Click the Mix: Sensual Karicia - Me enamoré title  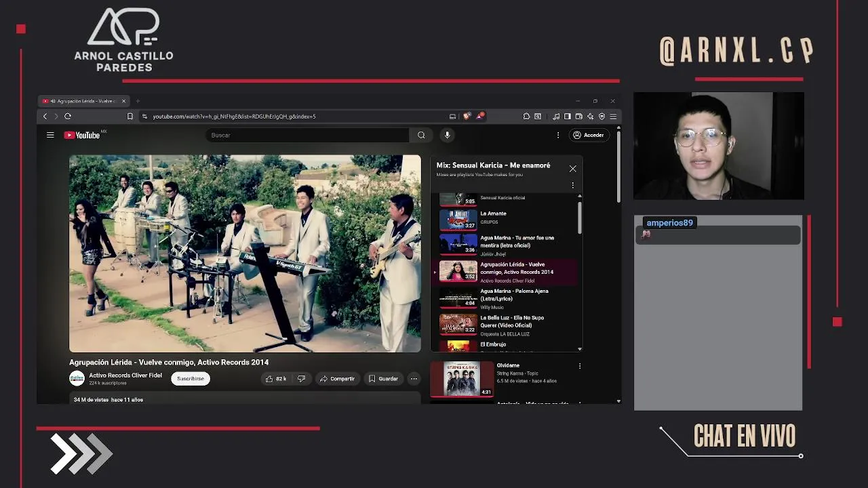pos(493,165)
